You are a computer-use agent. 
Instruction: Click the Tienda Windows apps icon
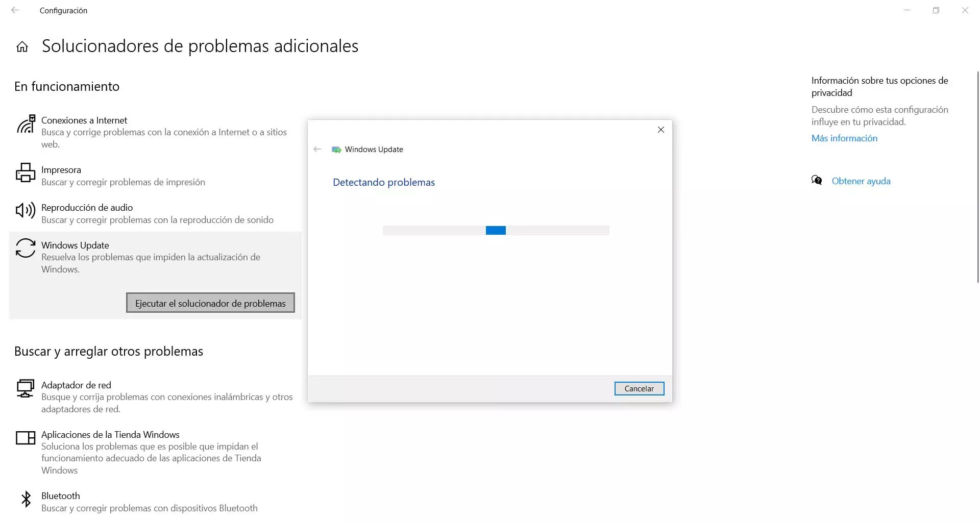26,438
